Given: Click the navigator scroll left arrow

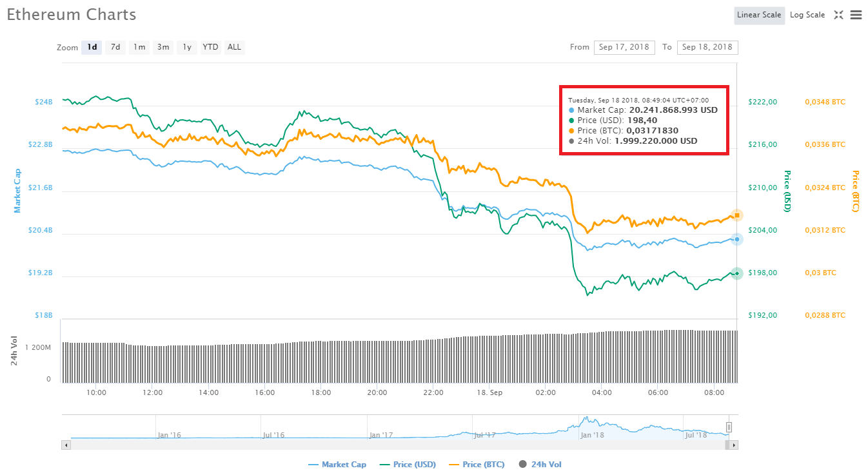Looking at the screenshot, I should (x=65, y=445).
